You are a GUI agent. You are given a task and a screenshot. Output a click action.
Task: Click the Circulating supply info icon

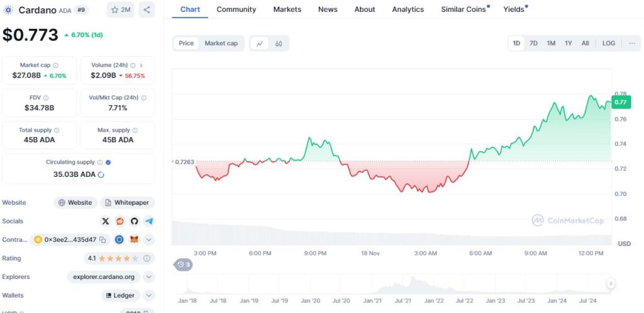pyautogui.click(x=100, y=162)
